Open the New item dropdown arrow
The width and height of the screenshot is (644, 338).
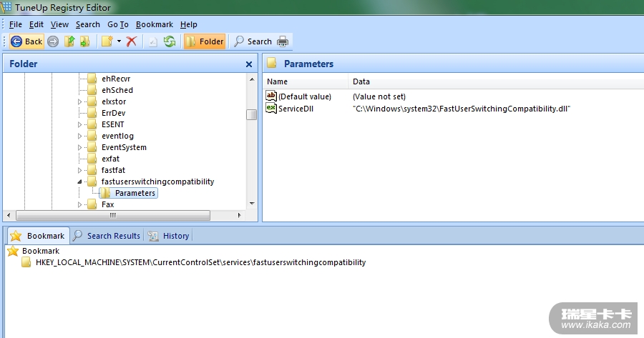[x=119, y=41]
